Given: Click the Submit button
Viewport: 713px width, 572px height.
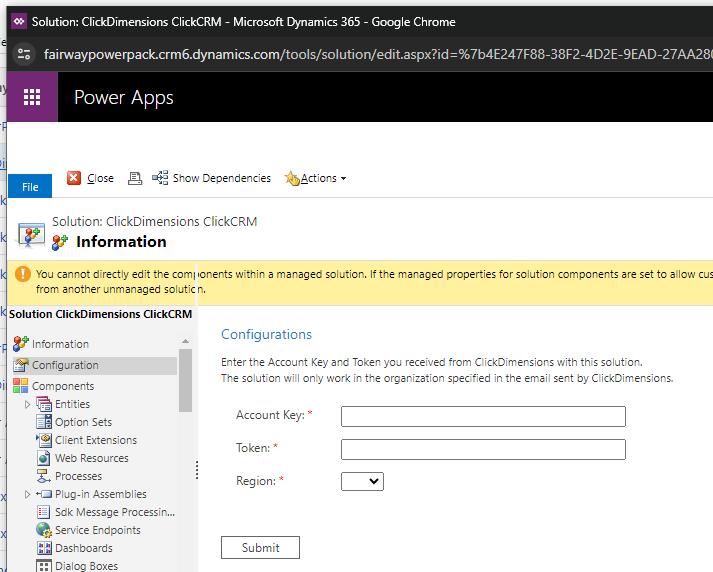Looking at the screenshot, I should (260, 547).
